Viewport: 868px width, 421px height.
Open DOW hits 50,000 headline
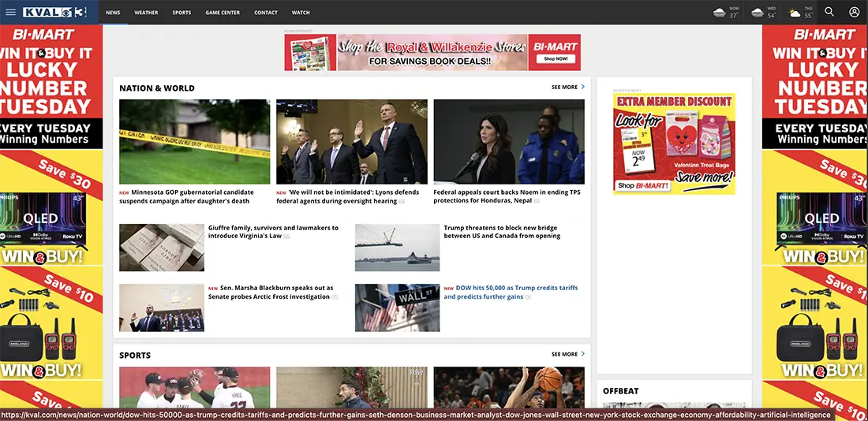[x=511, y=292]
